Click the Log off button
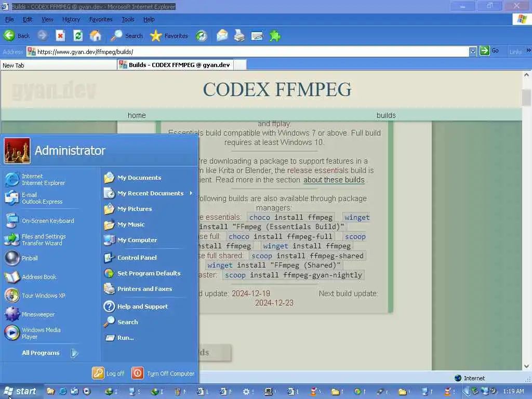 point(108,374)
